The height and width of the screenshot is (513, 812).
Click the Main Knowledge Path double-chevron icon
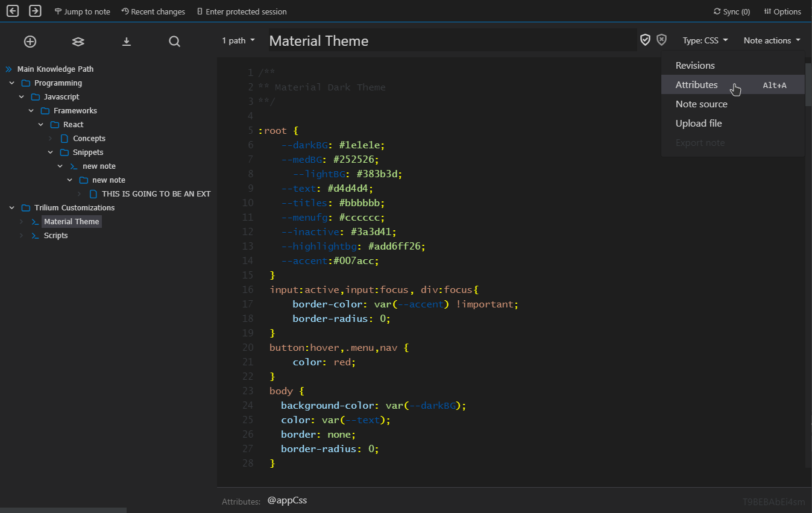coord(8,69)
